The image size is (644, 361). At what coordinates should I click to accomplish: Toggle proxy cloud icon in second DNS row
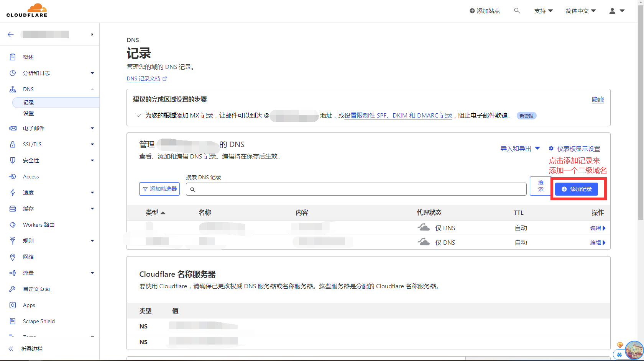pos(424,242)
